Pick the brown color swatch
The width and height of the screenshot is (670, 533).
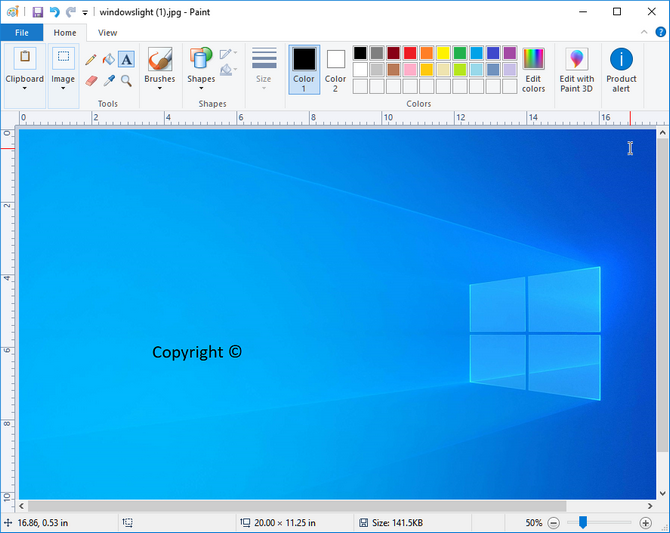394,69
